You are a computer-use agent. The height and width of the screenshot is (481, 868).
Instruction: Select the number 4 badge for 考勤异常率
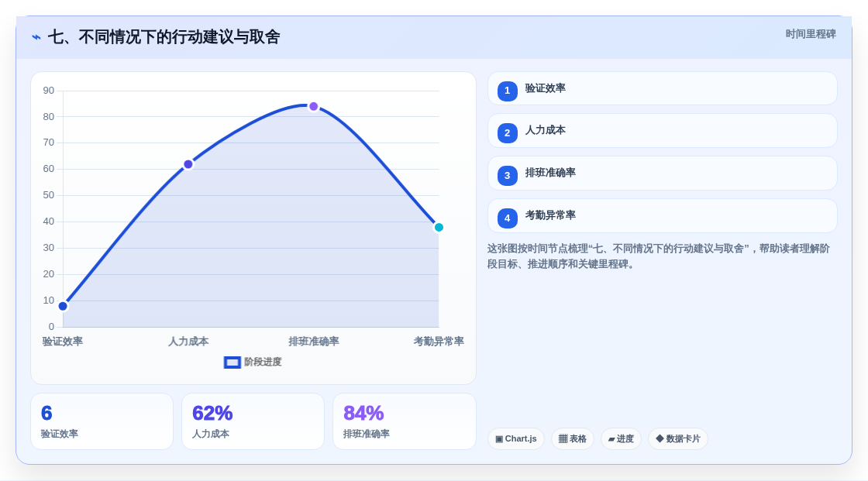pos(507,218)
